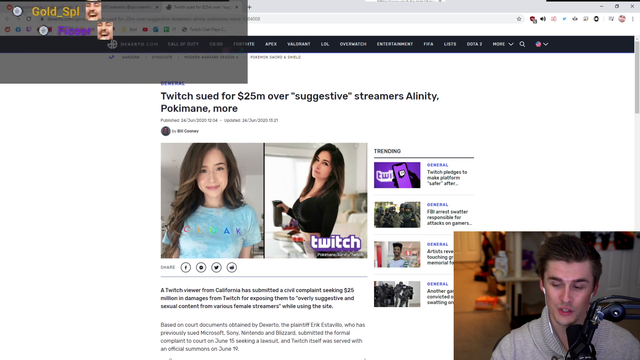
Task: Share the article on Twitter
Action: 216,267
